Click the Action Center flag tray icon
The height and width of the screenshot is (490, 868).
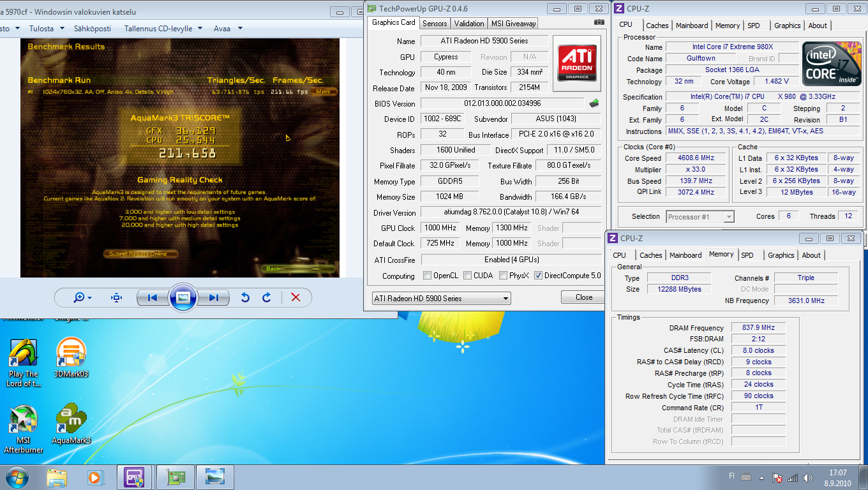(777, 477)
